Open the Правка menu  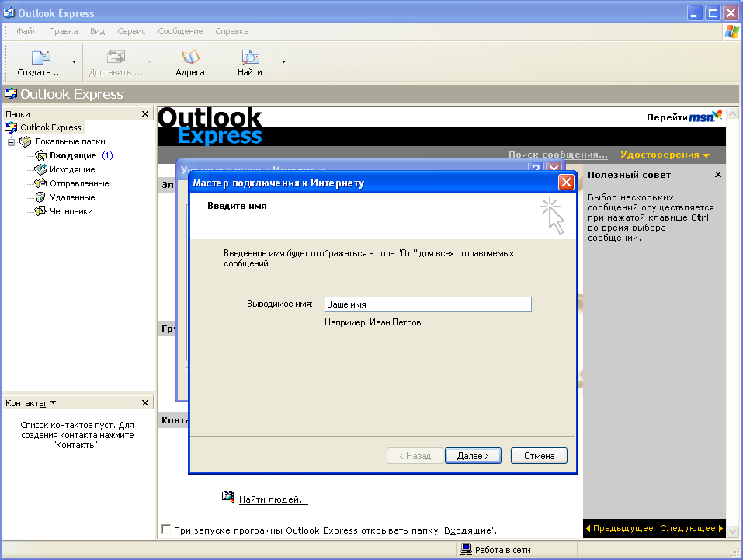64,31
